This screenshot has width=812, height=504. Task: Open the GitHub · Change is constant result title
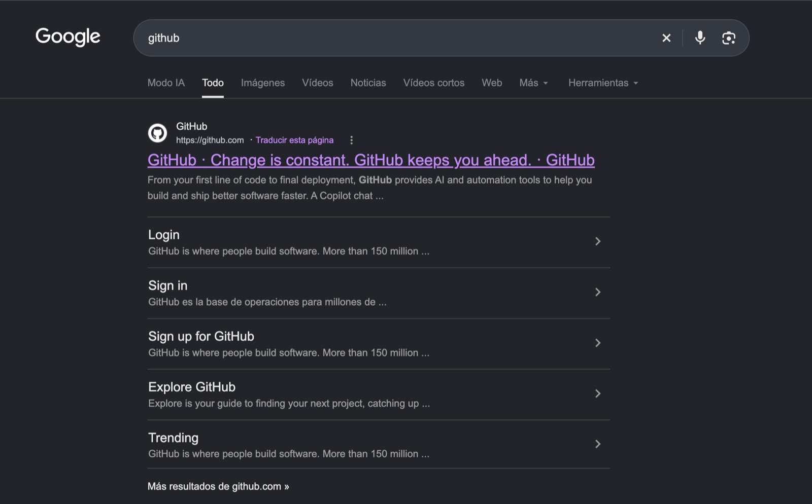(x=371, y=160)
